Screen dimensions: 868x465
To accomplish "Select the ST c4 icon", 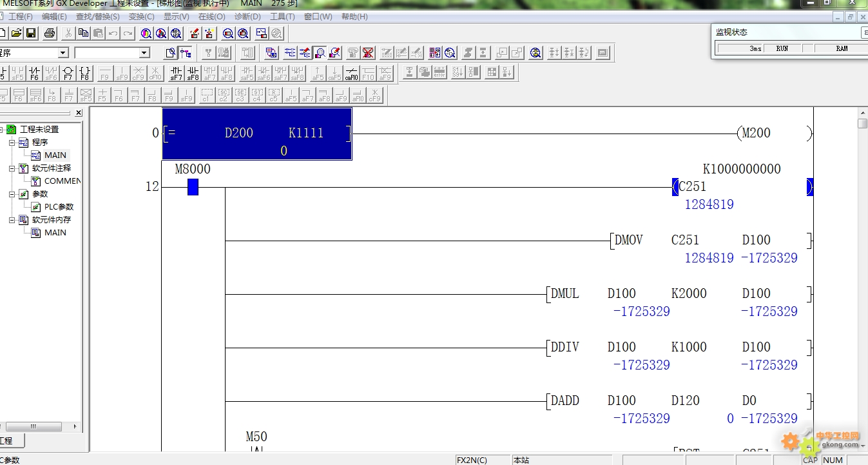I will tap(256, 96).
